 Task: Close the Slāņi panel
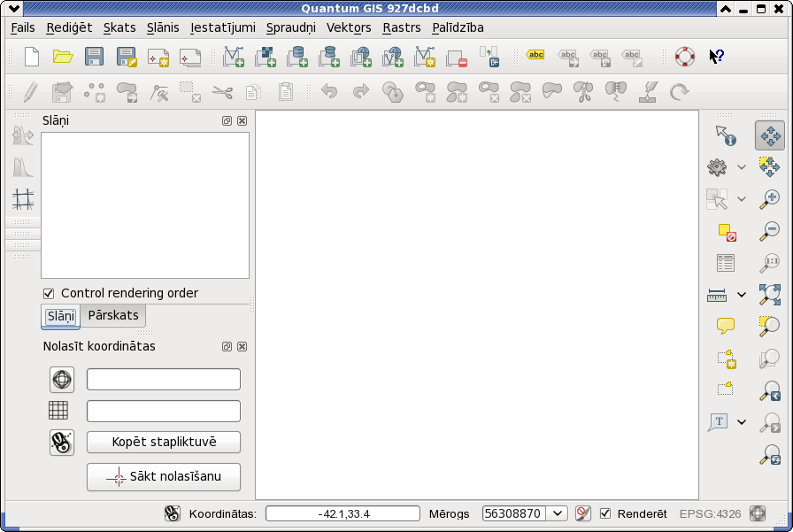pyautogui.click(x=243, y=121)
